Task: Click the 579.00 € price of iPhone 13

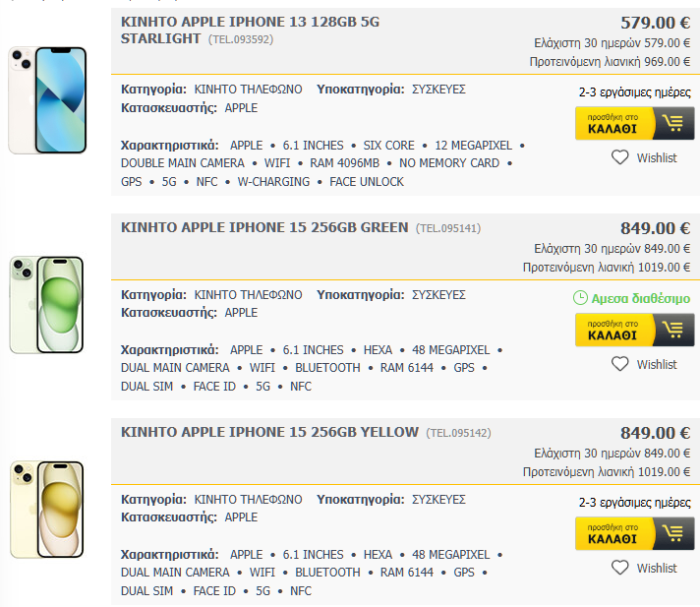Action: click(655, 23)
